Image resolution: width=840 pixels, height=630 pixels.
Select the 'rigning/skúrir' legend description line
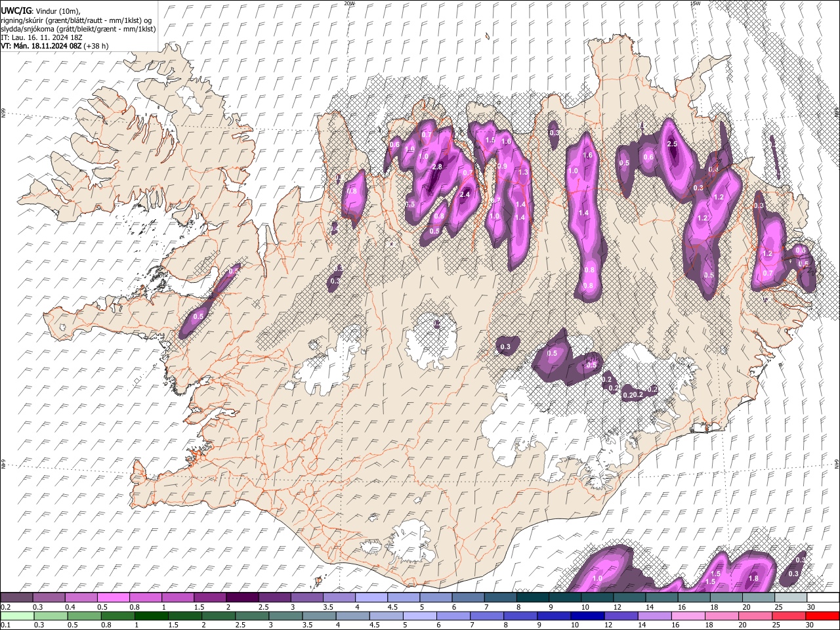77,20
